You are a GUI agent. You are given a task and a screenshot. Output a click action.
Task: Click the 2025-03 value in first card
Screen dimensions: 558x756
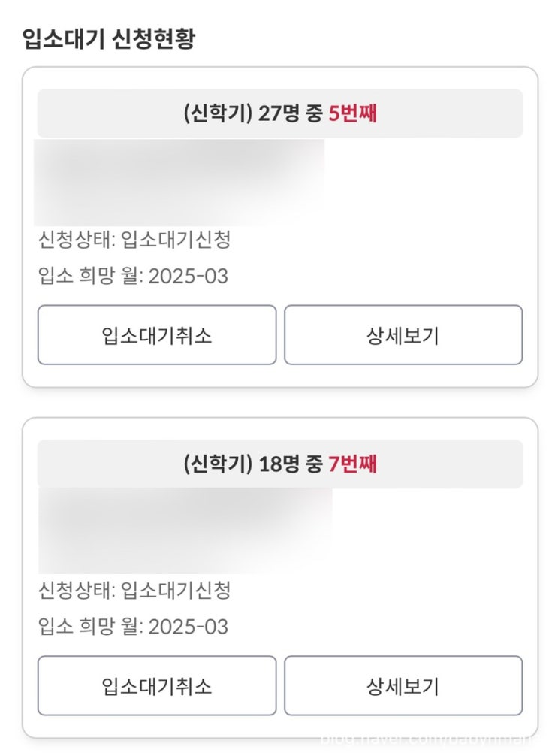[x=188, y=277]
